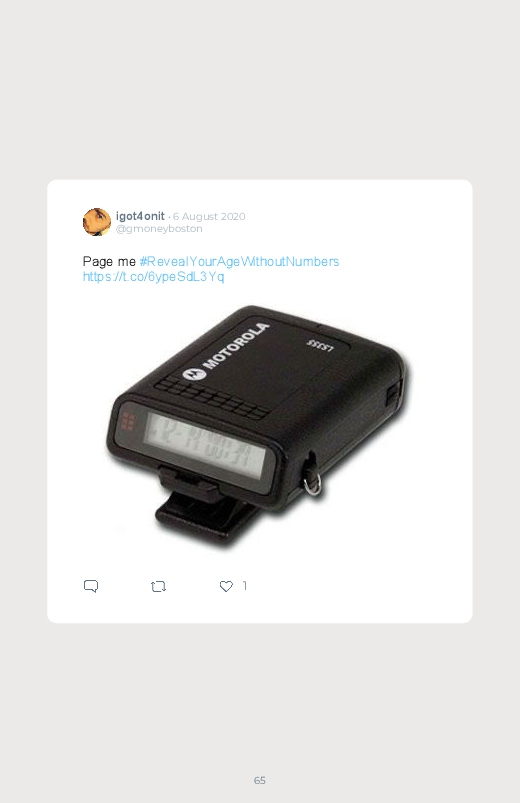Click the pager's LCD display screen
The width and height of the screenshot is (520, 803).
205,446
